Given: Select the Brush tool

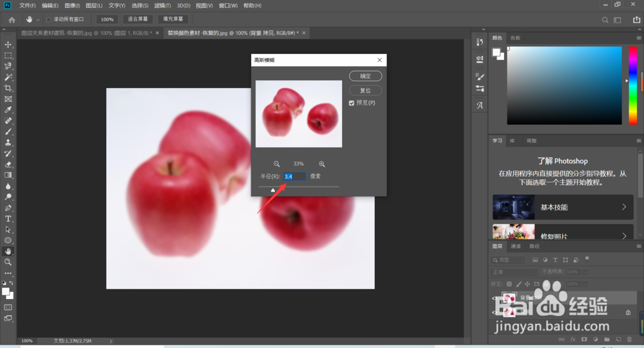Looking at the screenshot, I should click(8, 132).
